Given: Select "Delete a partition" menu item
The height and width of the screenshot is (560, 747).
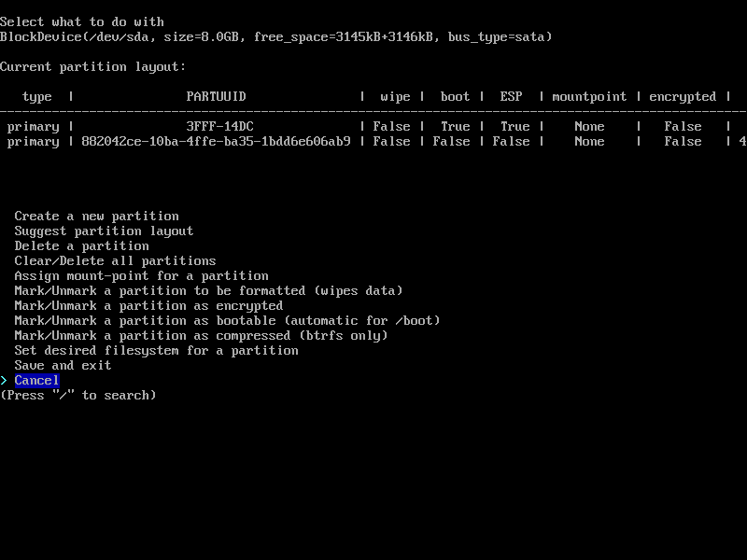Looking at the screenshot, I should (81, 246).
